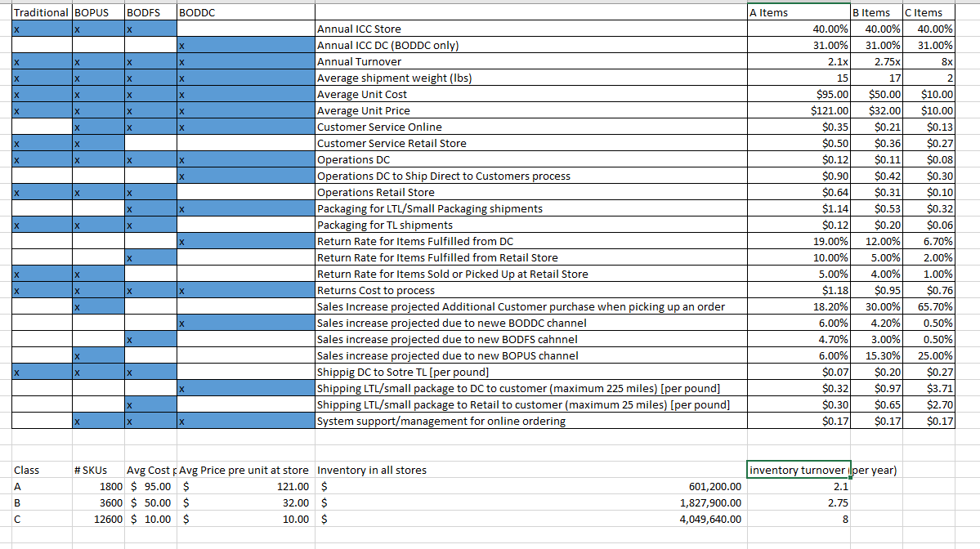Select the 'Average Unit Price' cell
This screenshot has width=980, height=549.
pyautogui.click(x=531, y=110)
